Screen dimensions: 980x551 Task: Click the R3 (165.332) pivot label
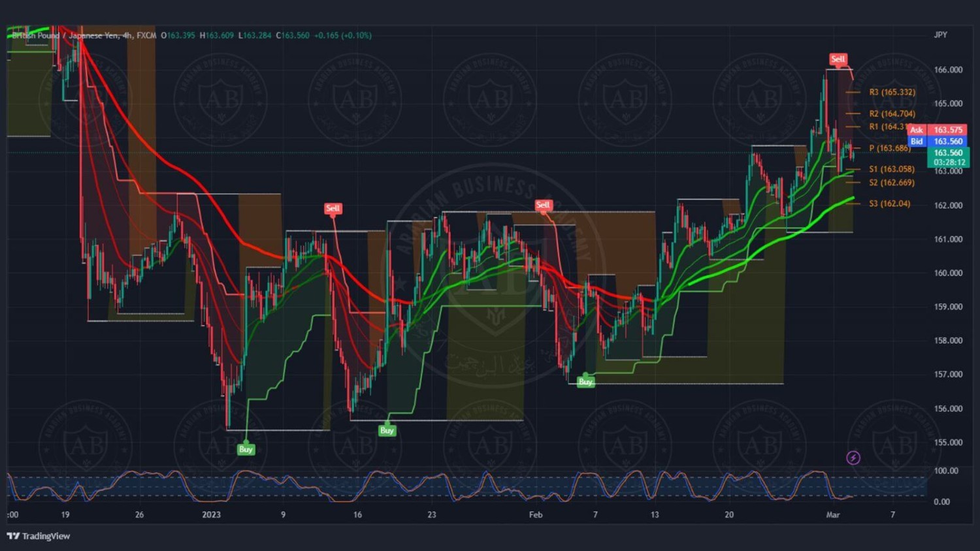(x=892, y=92)
